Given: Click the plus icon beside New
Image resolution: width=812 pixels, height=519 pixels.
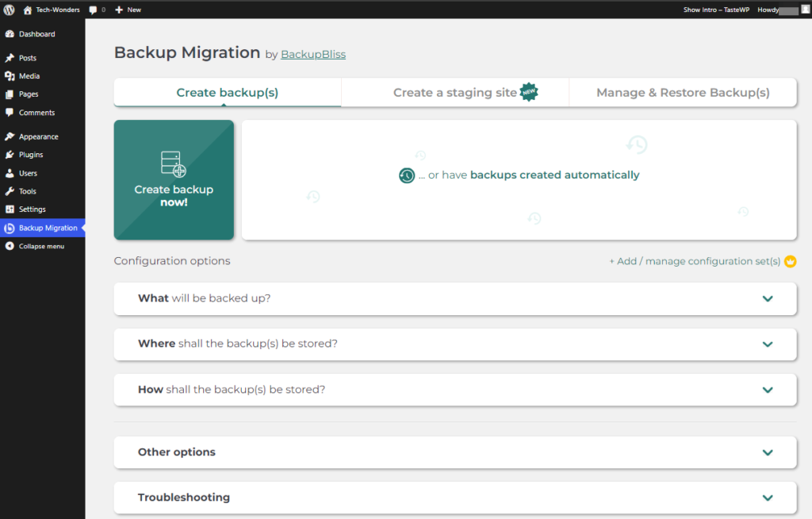Looking at the screenshot, I should 119,10.
